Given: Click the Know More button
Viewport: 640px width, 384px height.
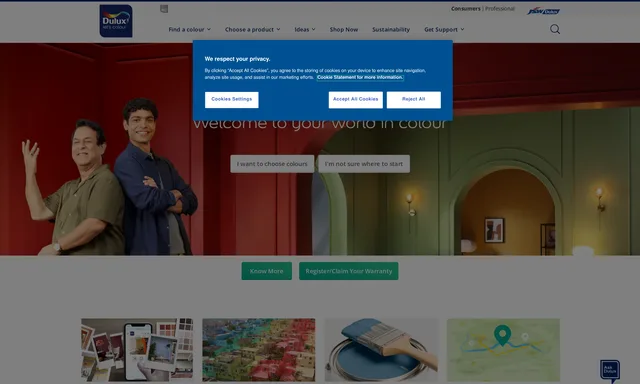Looking at the screenshot, I should tap(267, 271).
